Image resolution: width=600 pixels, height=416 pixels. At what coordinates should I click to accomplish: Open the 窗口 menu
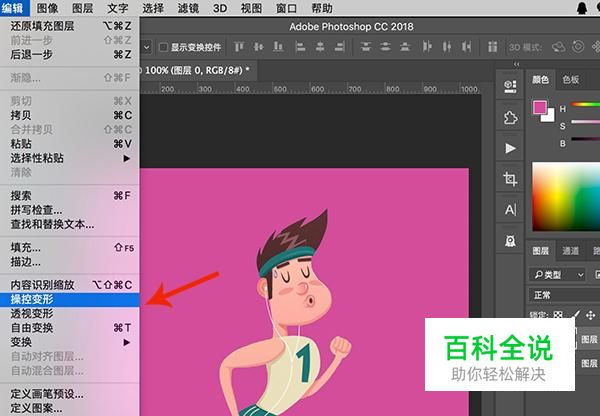[x=286, y=8]
